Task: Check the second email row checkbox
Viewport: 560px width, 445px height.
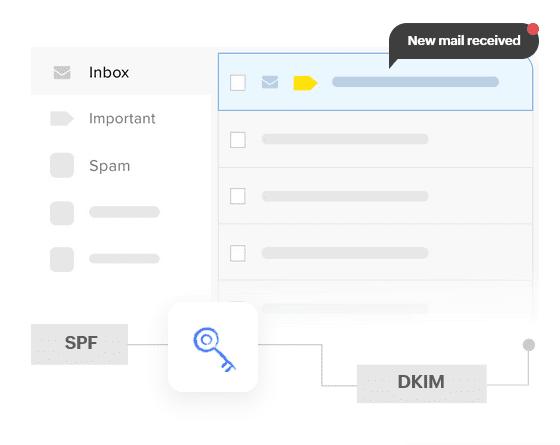Action: coord(238,140)
